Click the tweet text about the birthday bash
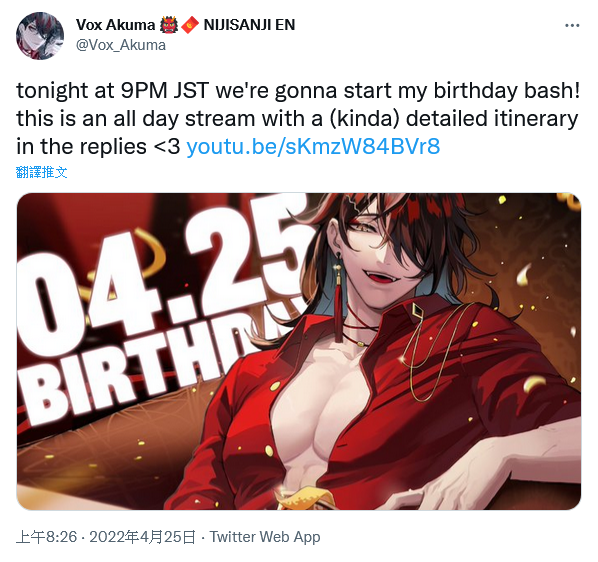Viewport: 598px width, 562px height. click(298, 119)
